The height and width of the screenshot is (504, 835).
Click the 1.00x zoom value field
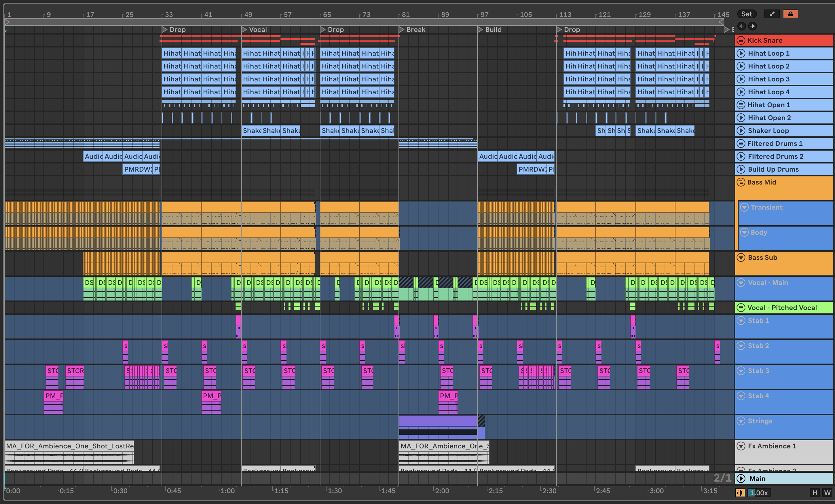[759, 493]
